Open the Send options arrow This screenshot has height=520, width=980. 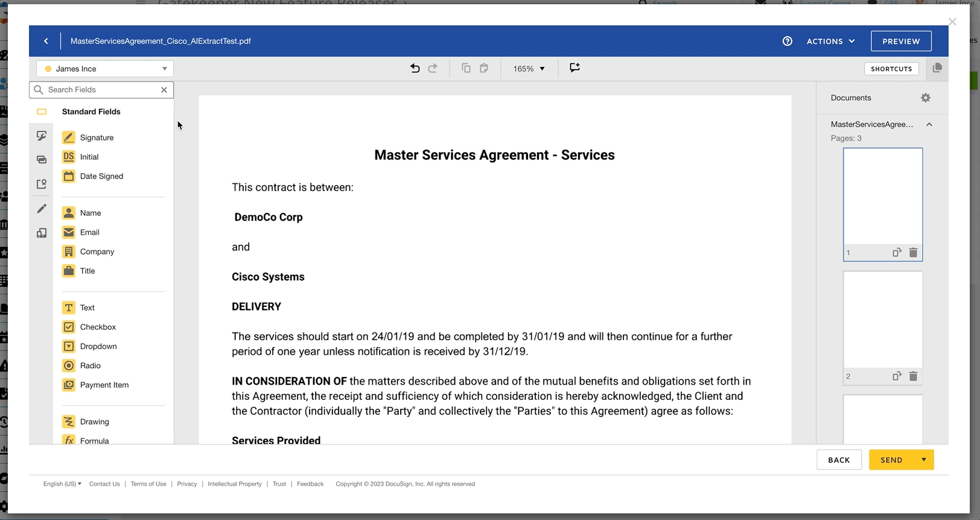point(924,460)
